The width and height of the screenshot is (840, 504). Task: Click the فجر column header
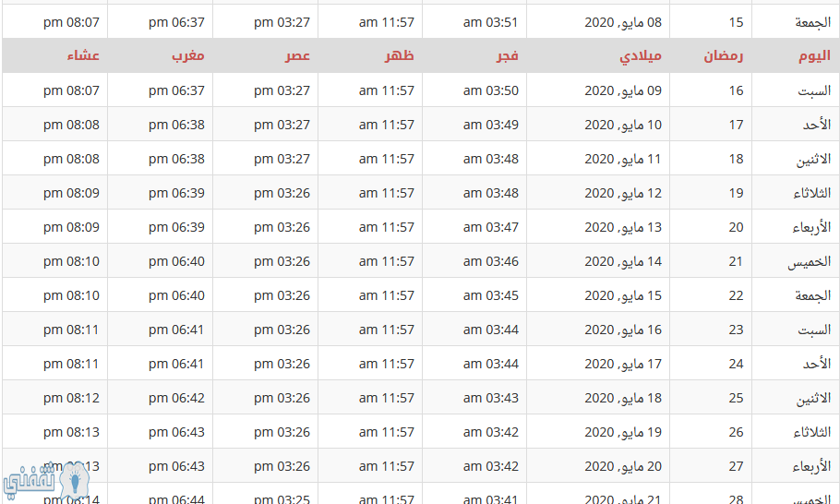click(x=507, y=55)
